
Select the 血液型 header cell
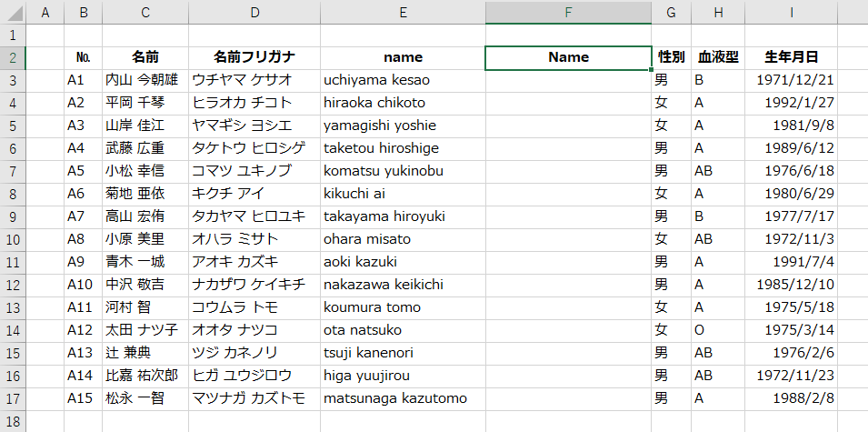coord(718,57)
